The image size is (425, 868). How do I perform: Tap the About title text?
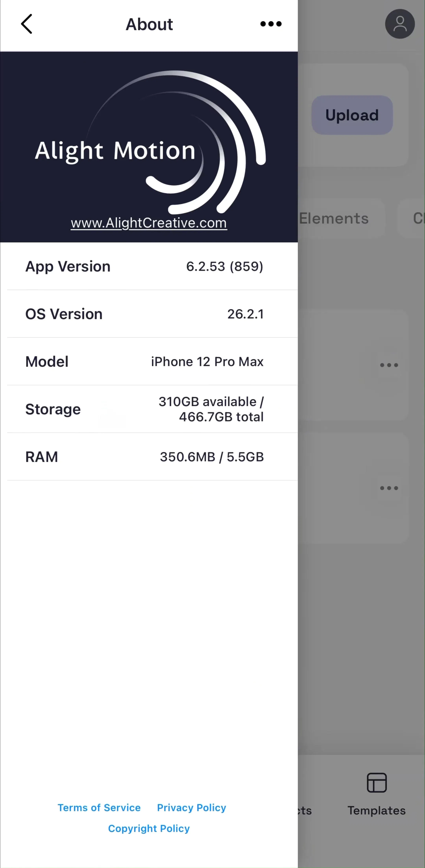149,24
